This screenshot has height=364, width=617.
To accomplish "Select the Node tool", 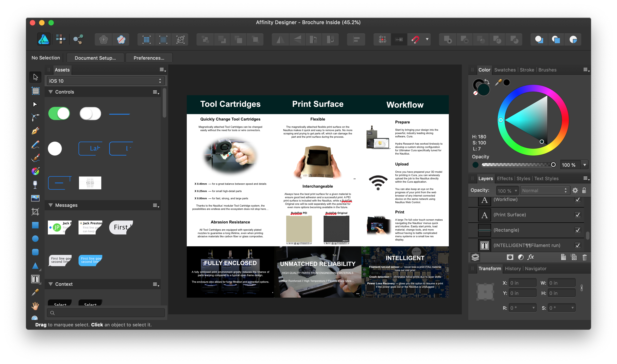I will (35, 104).
